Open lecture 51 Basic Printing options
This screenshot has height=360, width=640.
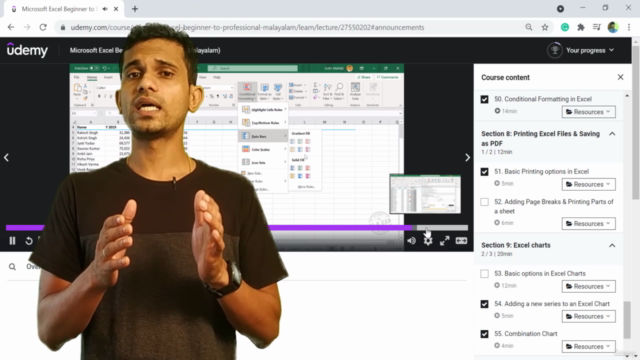(541, 171)
